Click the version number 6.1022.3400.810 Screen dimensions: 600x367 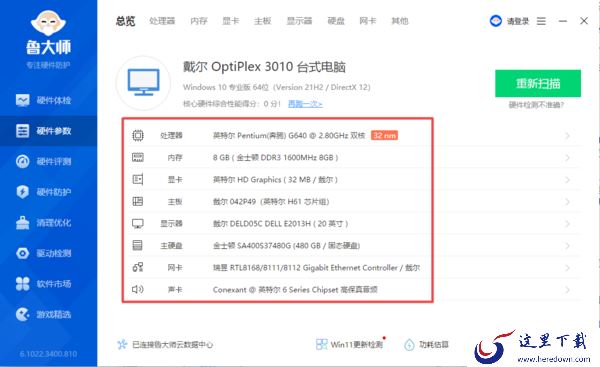point(48,354)
